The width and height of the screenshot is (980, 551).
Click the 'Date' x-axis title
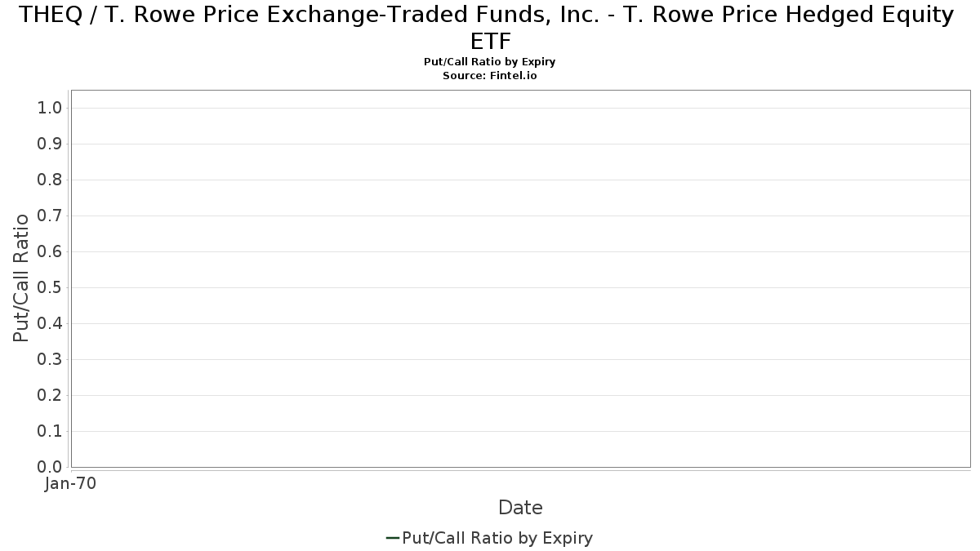click(520, 508)
